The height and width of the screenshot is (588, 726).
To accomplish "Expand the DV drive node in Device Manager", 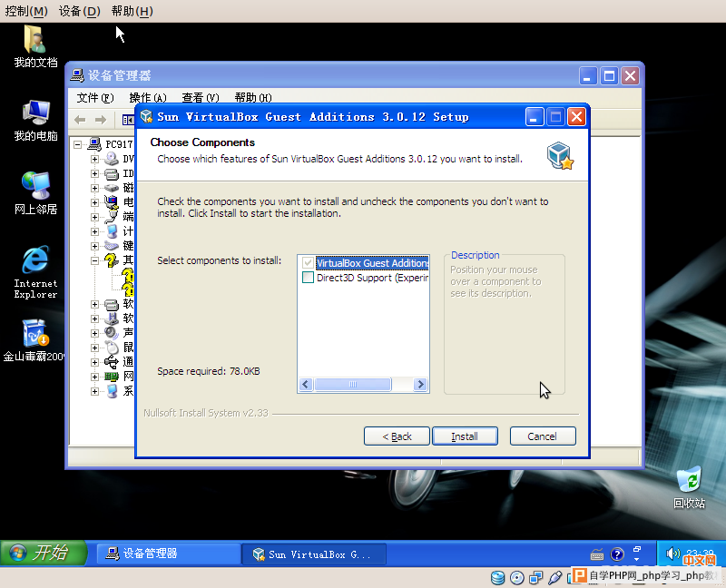I will tap(94, 160).
